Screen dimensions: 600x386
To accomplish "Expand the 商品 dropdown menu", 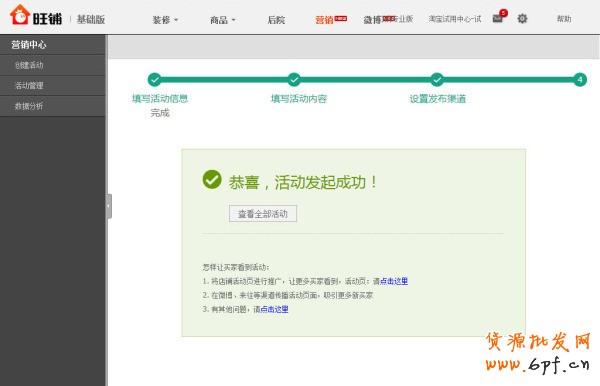I will pos(223,20).
